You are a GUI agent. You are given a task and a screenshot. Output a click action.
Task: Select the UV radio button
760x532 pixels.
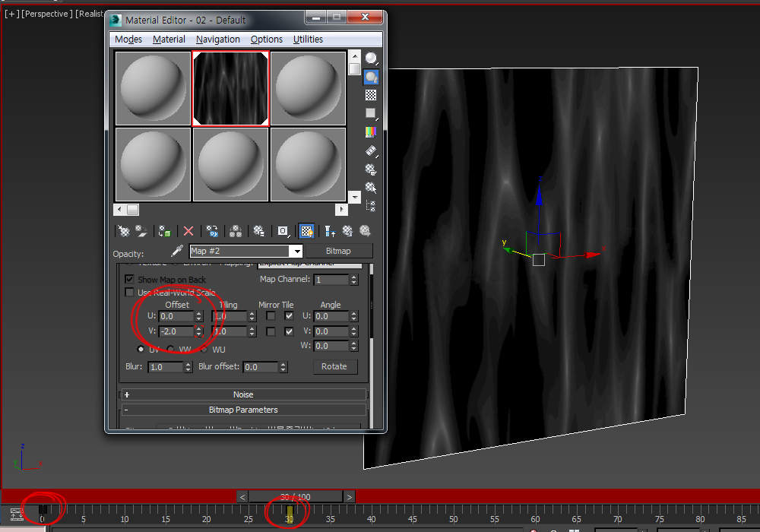[x=141, y=349]
